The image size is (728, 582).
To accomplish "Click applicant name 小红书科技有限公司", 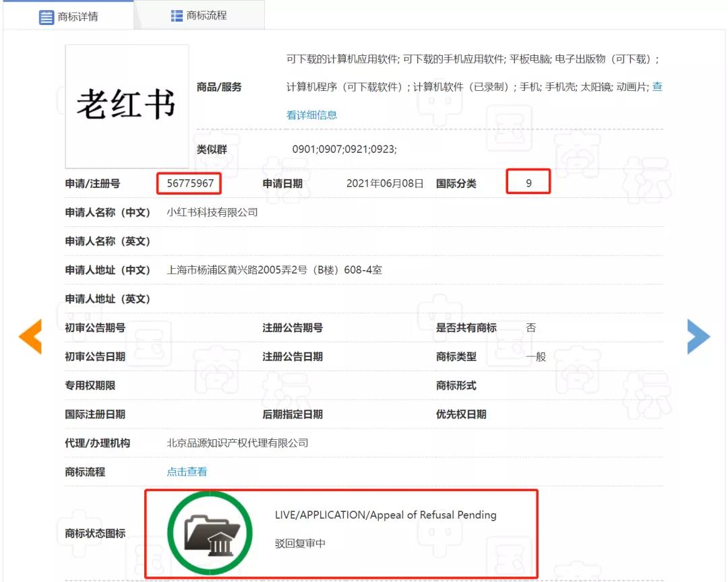I will click(x=212, y=212).
